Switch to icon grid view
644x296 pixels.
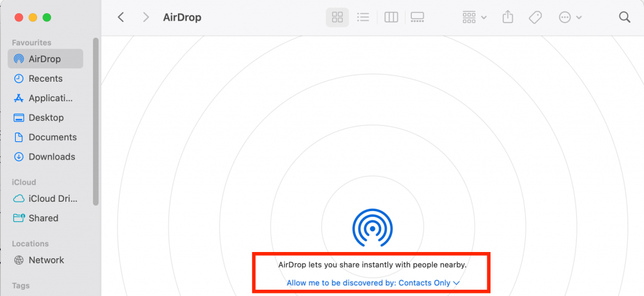pos(337,17)
